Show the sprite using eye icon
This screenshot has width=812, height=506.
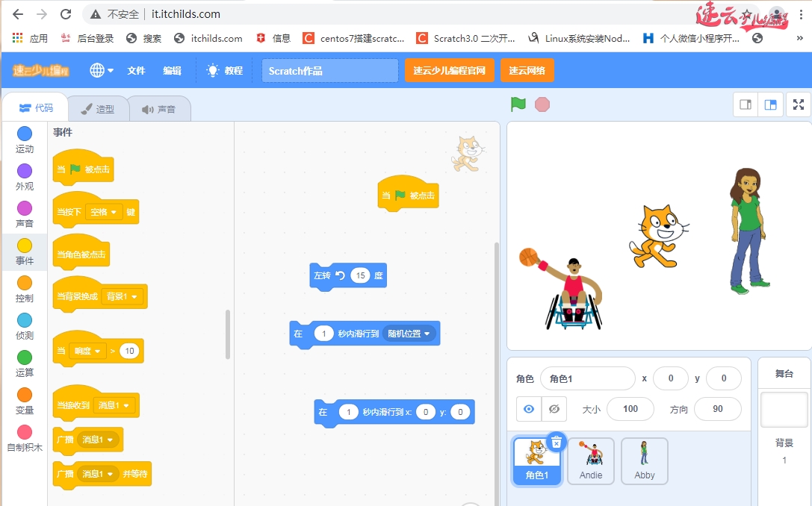coord(529,409)
